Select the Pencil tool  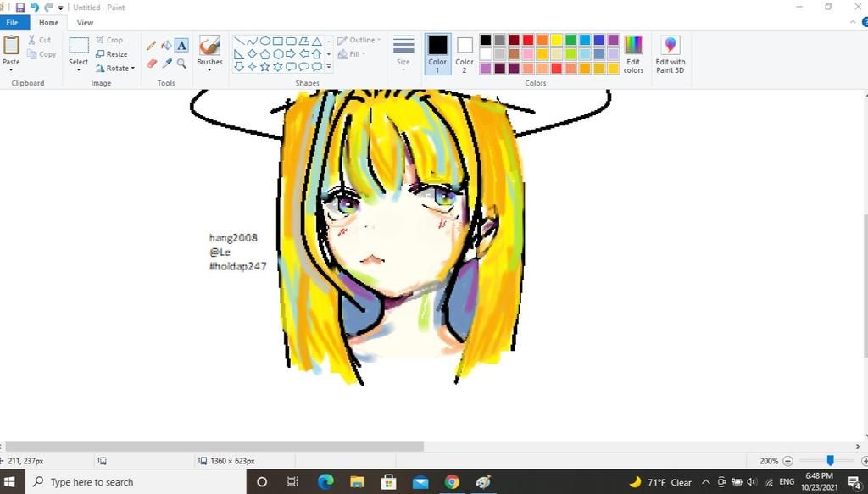click(x=151, y=45)
